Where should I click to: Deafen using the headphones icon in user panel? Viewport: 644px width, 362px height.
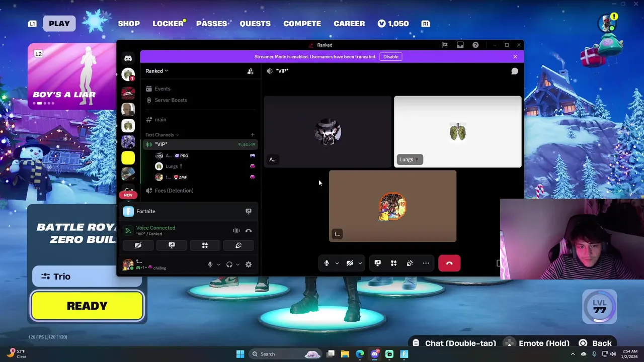229,264
